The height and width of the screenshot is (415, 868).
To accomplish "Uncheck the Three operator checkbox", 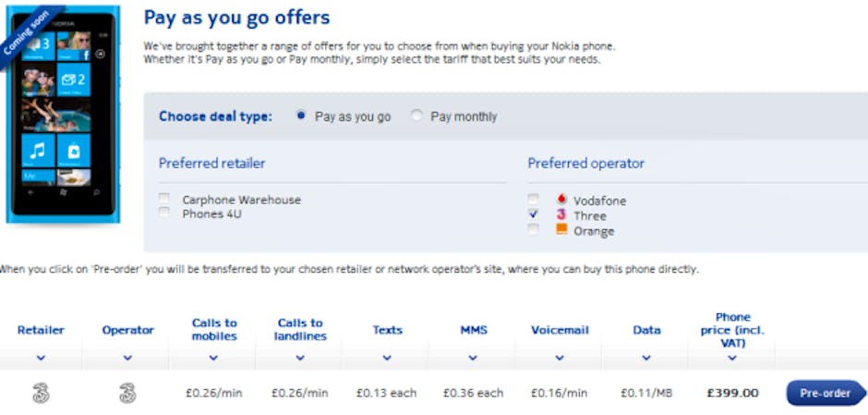I will tap(533, 214).
